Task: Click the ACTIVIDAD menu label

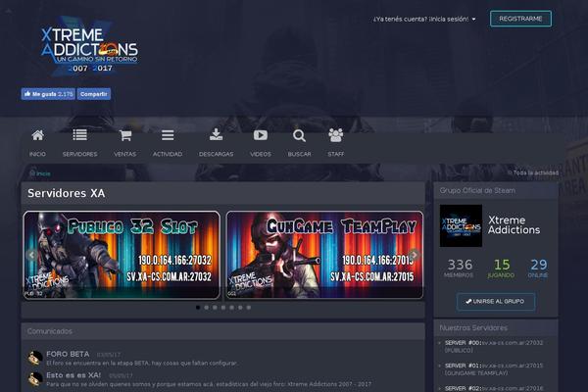Action: pyautogui.click(x=168, y=154)
